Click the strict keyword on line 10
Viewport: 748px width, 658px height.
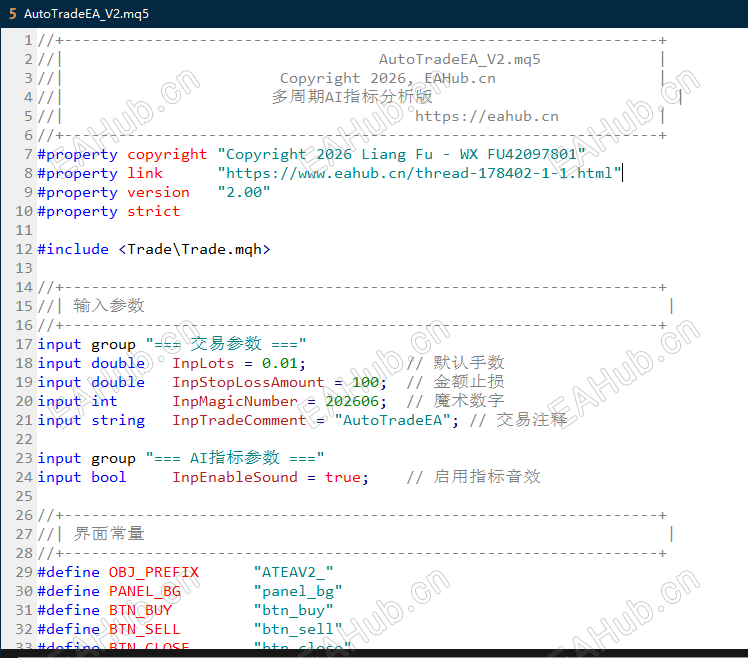[x=154, y=211]
